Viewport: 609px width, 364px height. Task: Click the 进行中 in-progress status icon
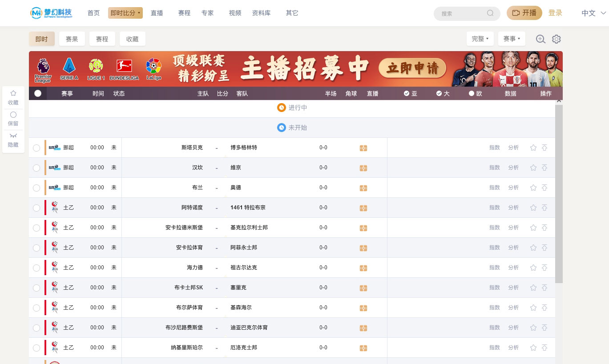282,108
